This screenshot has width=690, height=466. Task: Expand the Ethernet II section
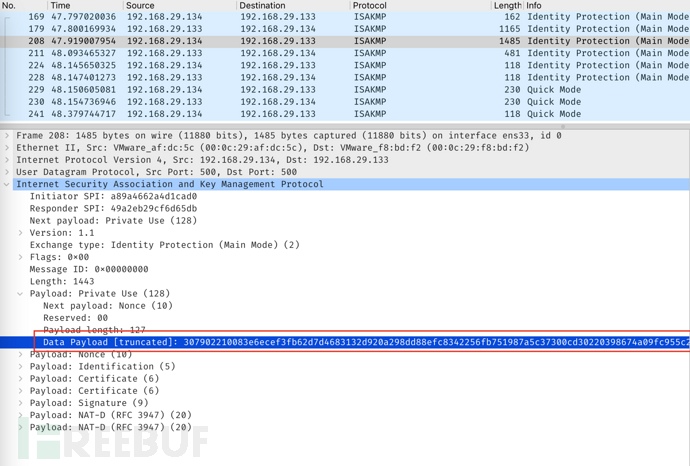pyautogui.click(x=7, y=148)
